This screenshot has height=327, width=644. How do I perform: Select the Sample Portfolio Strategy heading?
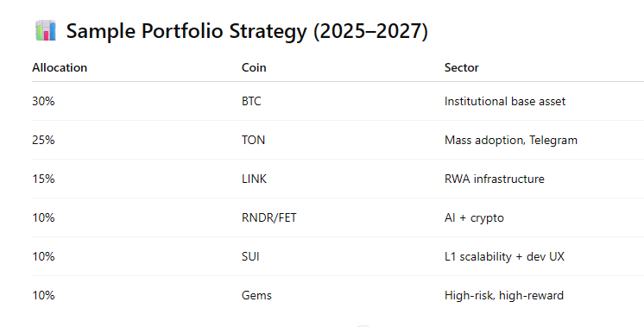247,31
